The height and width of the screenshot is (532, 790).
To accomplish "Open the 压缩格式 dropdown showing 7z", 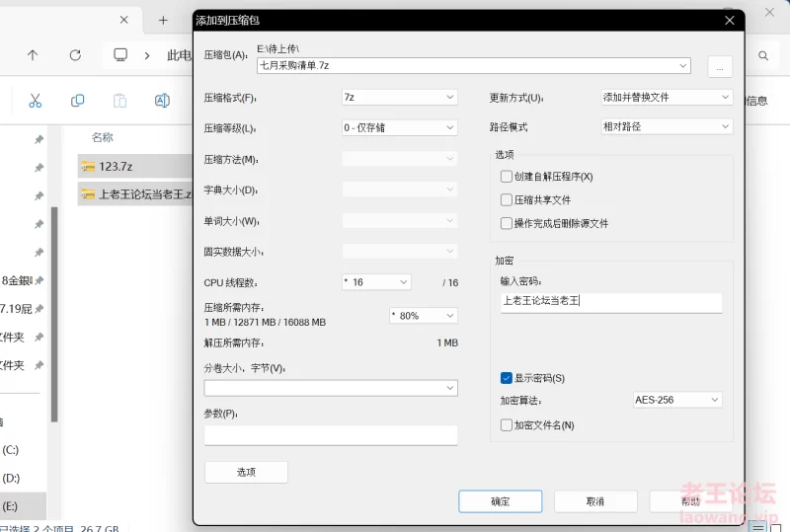I will click(x=400, y=98).
